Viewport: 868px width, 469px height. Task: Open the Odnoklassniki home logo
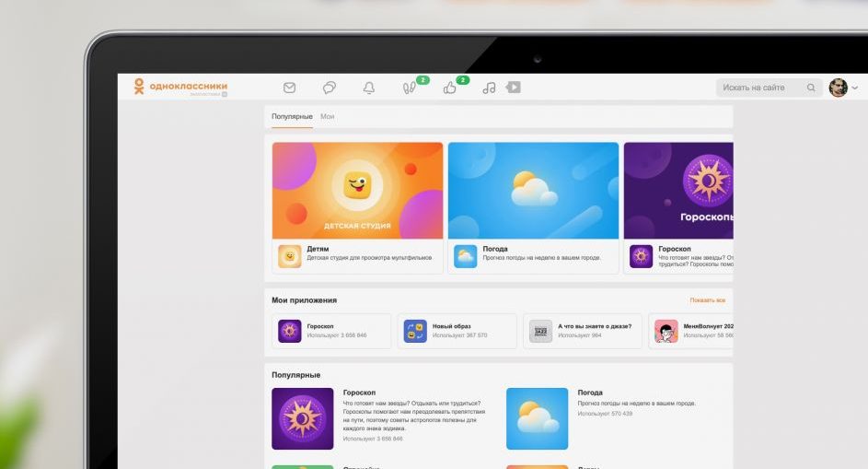180,87
